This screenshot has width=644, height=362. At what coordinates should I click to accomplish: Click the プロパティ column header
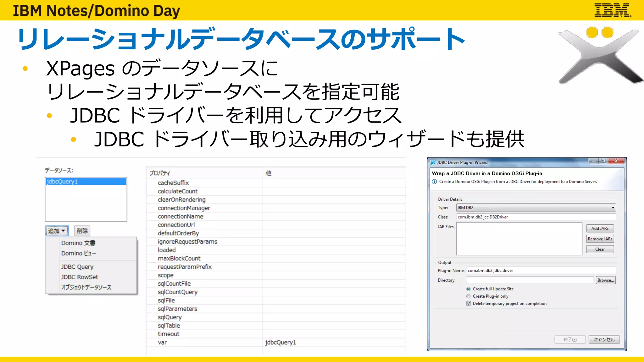coord(205,173)
